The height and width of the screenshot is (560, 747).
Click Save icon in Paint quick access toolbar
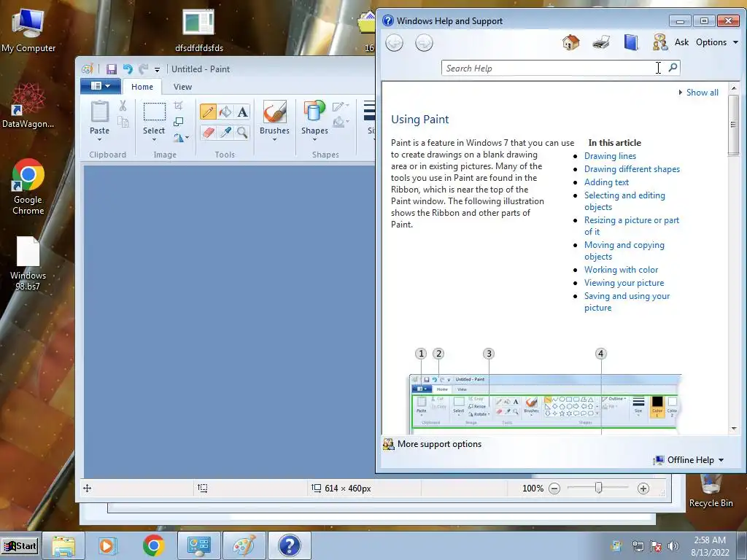(112, 69)
